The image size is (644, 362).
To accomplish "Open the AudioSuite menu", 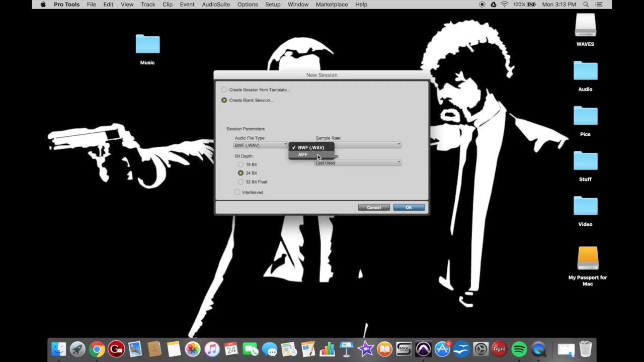I will [x=216, y=5].
